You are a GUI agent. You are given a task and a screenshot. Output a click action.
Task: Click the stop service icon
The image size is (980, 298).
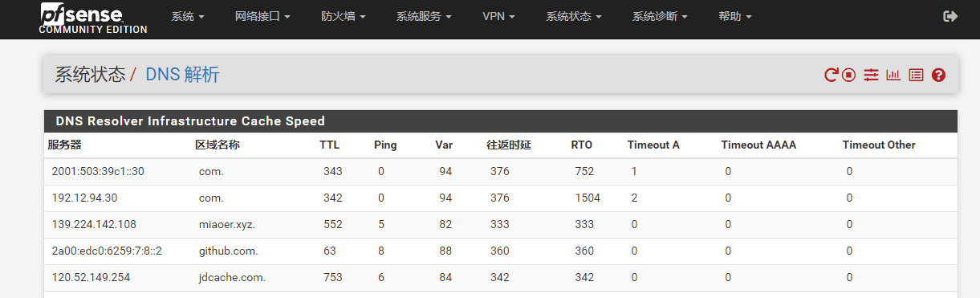(849, 75)
